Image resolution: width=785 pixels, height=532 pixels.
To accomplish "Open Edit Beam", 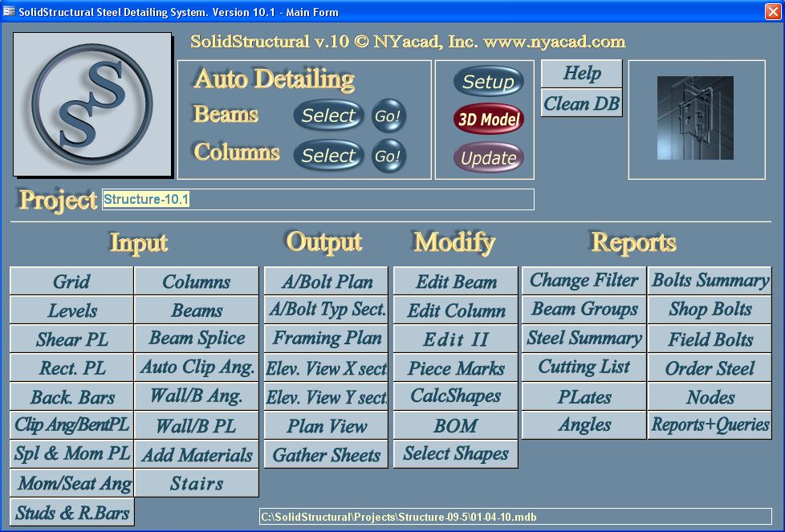I will pyautogui.click(x=456, y=282).
